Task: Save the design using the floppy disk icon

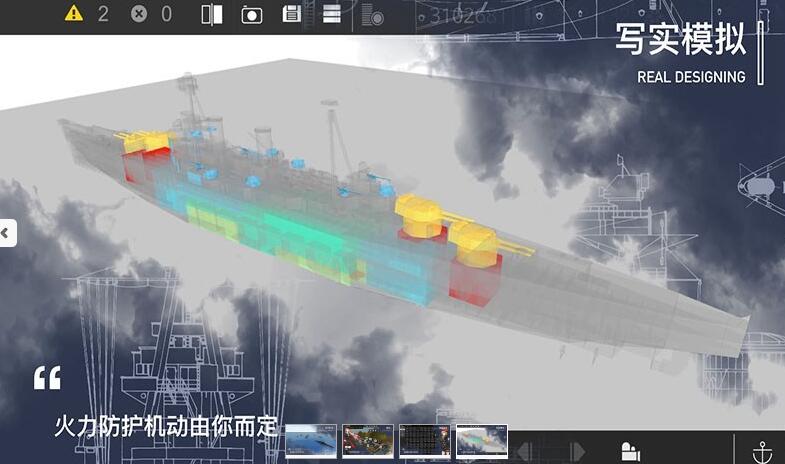Action: (291, 14)
